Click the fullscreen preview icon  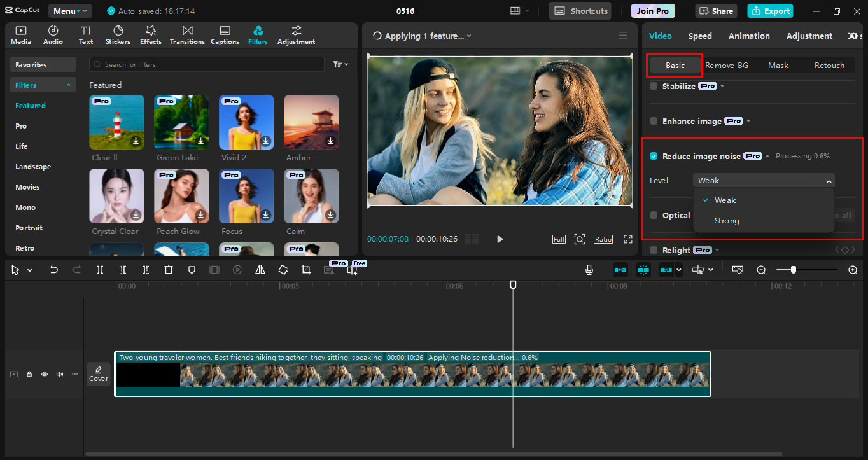click(628, 239)
